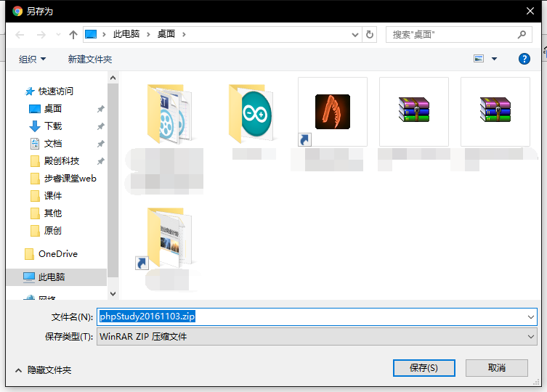This screenshot has height=392, width=547.
Task: Select the orange feather shortcut icon
Action: click(333, 112)
